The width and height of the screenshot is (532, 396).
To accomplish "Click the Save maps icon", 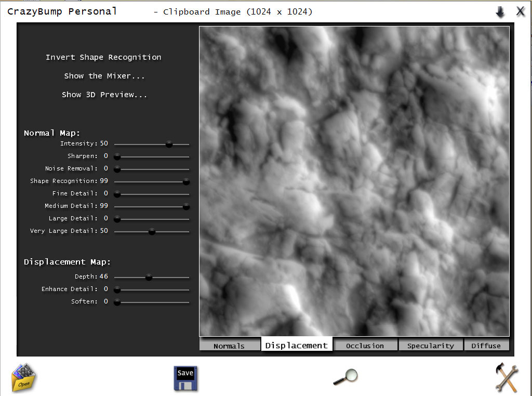I will [185, 378].
